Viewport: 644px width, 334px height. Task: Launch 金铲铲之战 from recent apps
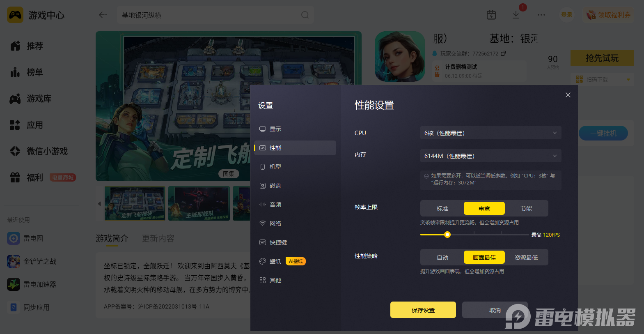32,261
